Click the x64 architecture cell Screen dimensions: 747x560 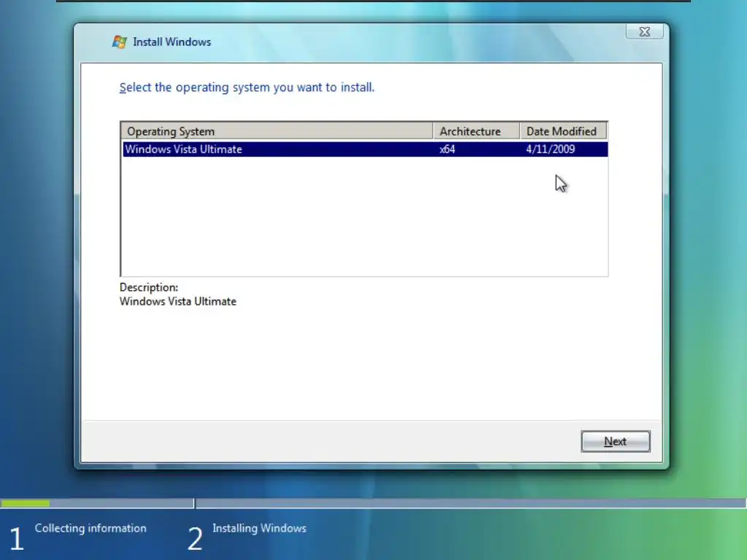pos(447,149)
